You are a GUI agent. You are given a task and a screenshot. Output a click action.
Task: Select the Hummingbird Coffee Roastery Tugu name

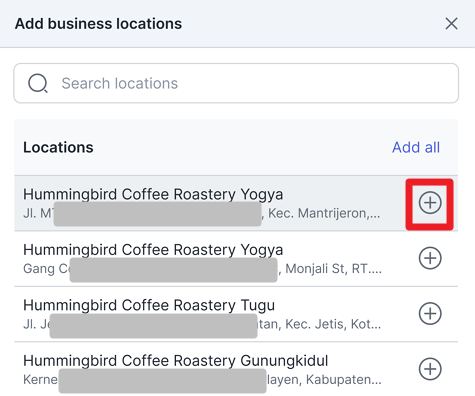coord(149,305)
